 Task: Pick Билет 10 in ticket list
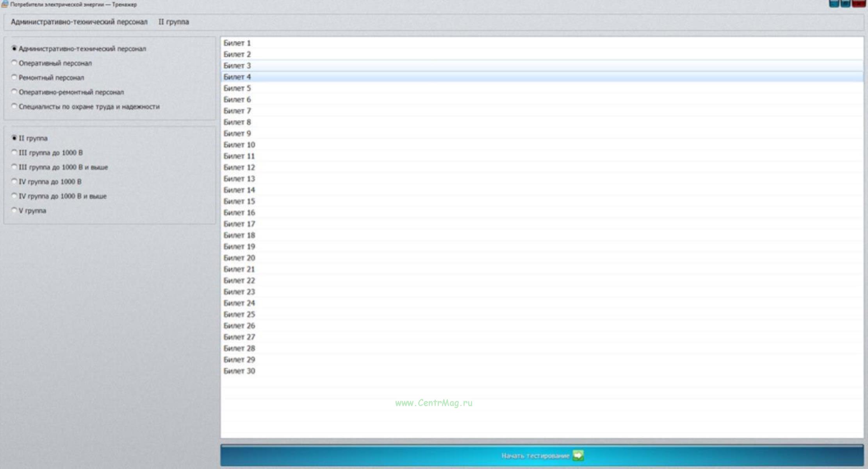239,145
